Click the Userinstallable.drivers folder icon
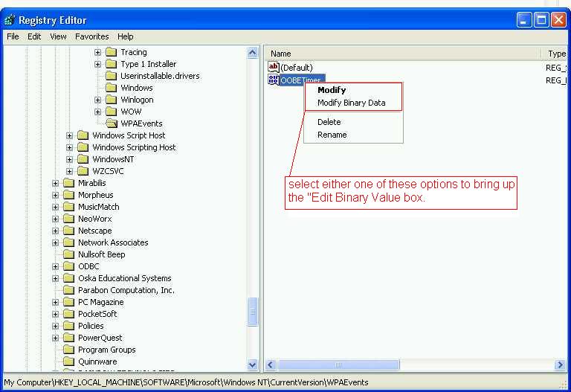This screenshot has width=571, height=392. [x=111, y=76]
